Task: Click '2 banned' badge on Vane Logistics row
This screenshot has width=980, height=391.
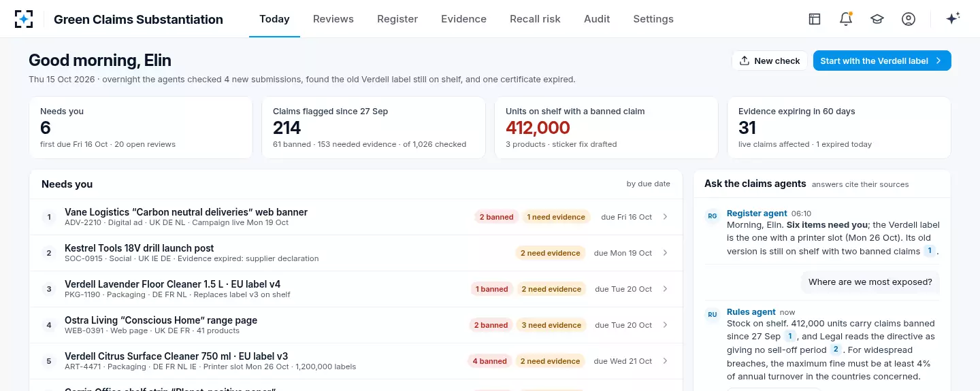Action: (496, 217)
